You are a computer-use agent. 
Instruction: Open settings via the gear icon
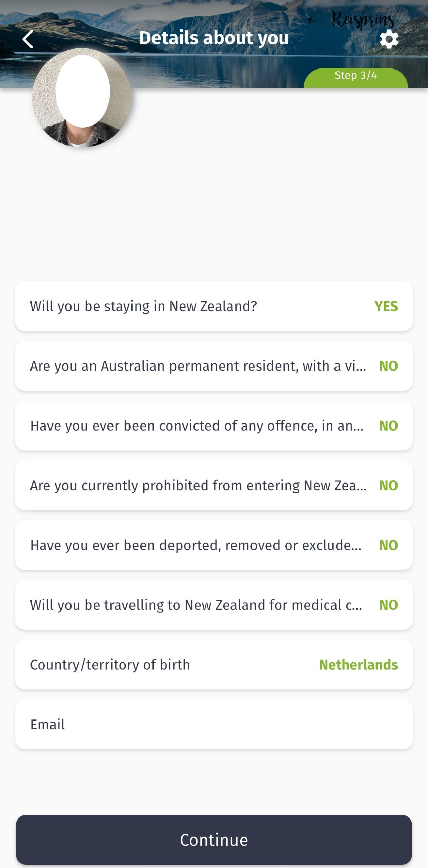(x=389, y=39)
